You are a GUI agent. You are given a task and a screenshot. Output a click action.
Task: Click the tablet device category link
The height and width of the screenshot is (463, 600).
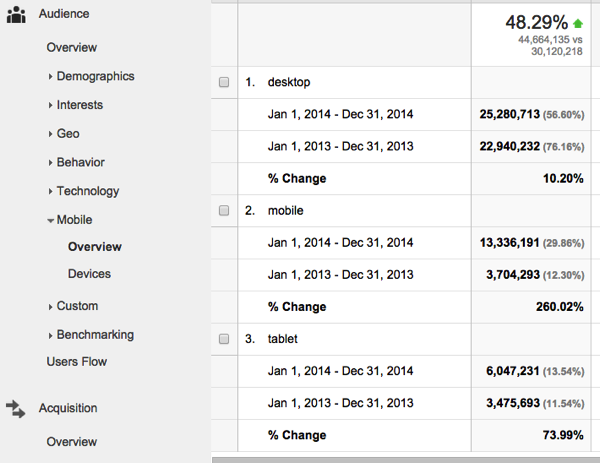coord(282,339)
